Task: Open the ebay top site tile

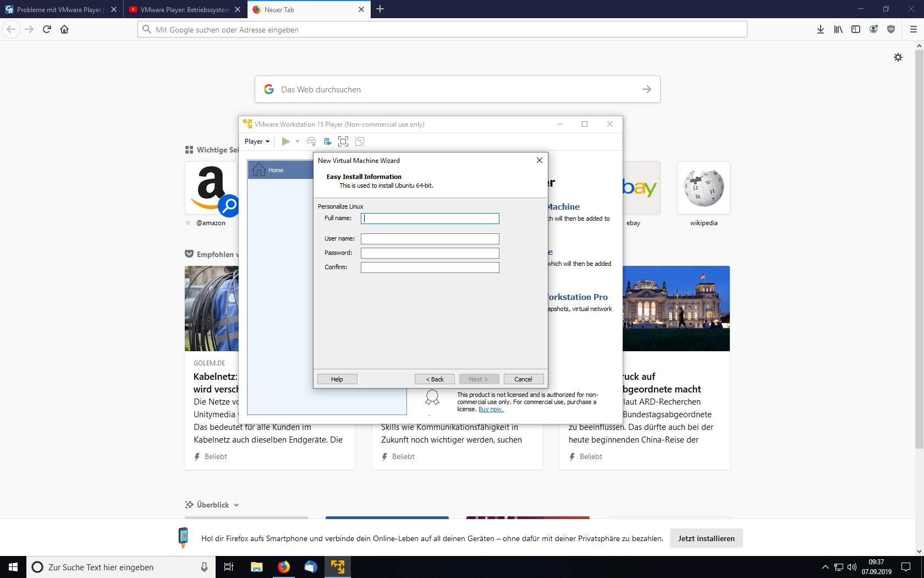Action: tap(641, 188)
